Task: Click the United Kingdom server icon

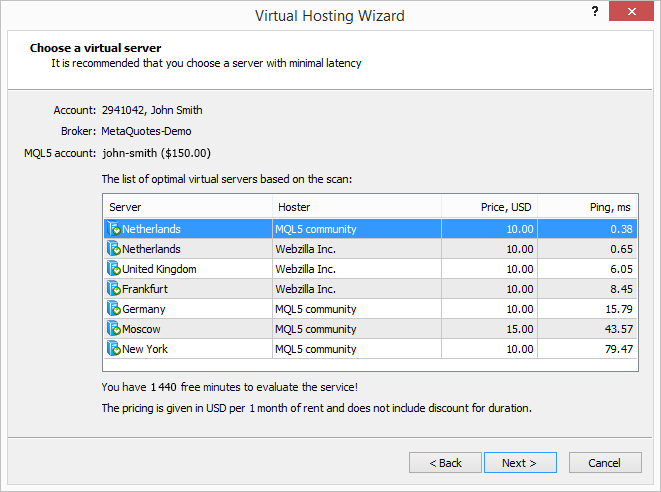Action: [113, 268]
